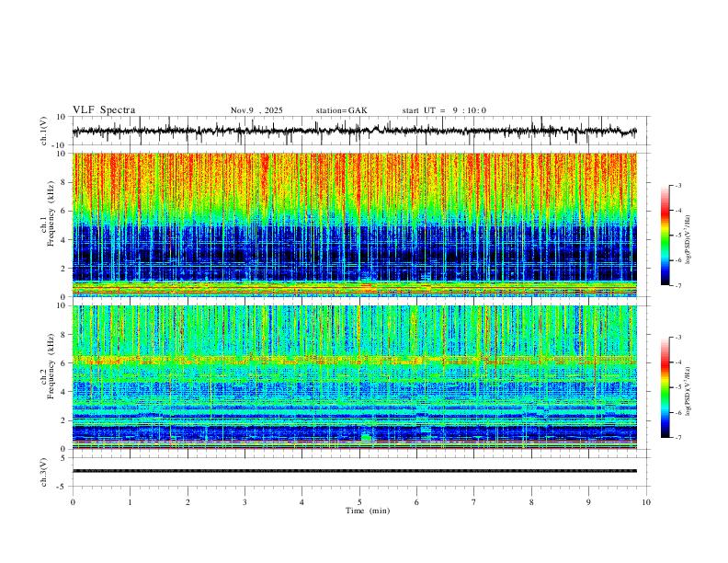
Task: Click the "Time (min)" axis label
Action: [x=368, y=511]
